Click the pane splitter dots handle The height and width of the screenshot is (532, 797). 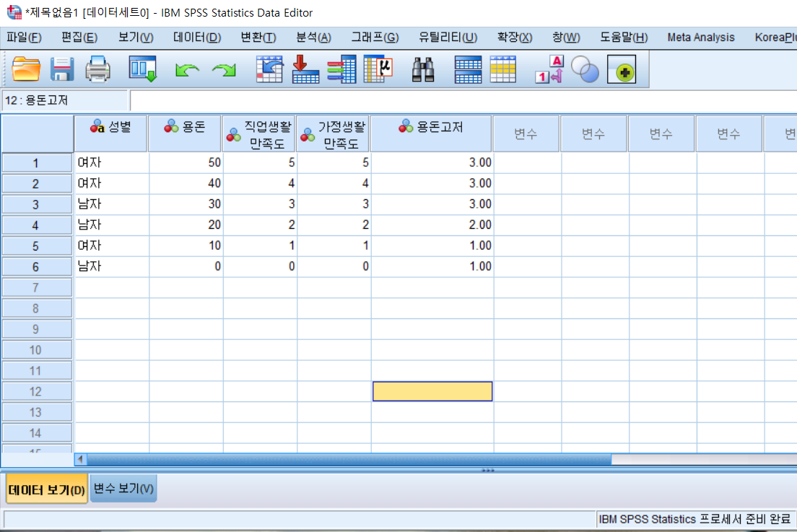[487, 471]
